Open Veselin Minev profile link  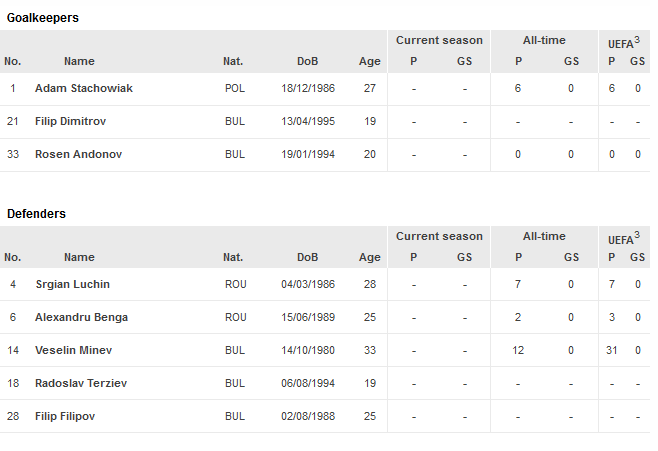(73, 350)
